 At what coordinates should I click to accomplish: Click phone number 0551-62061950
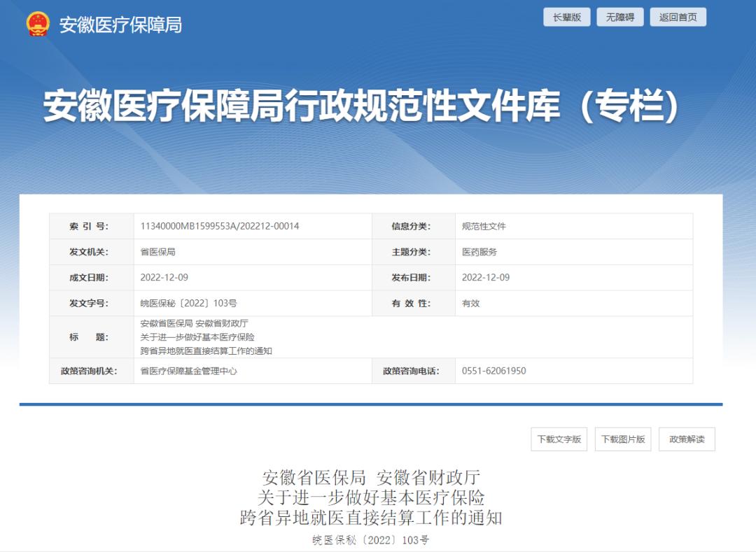pyautogui.click(x=492, y=371)
